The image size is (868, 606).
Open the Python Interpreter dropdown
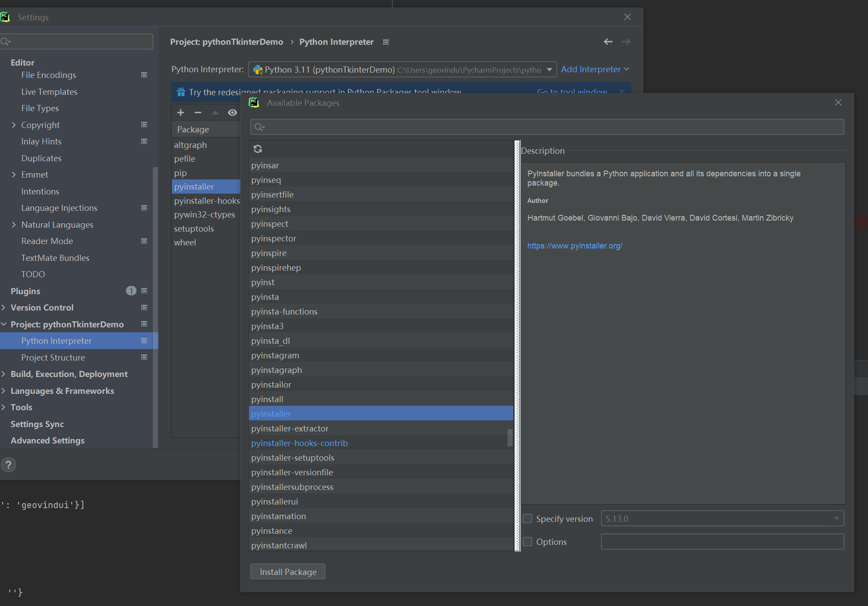coord(549,70)
